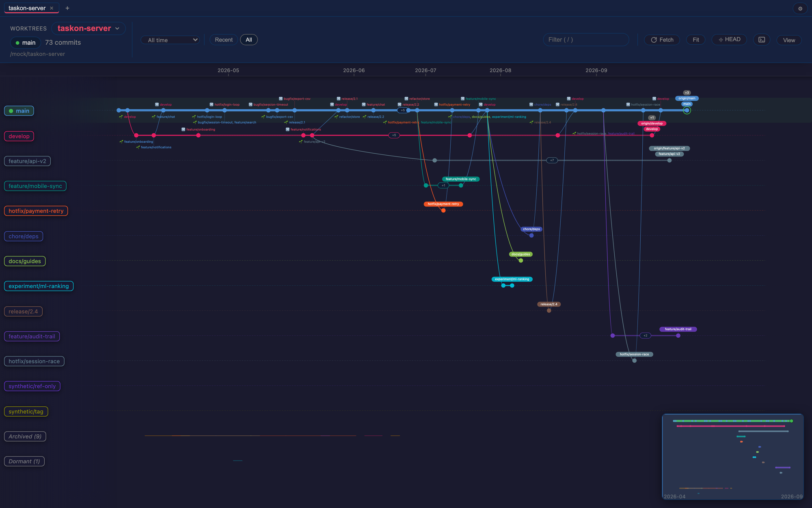The image size is (812, 508).
Task: Select the feature/api-v2 lane label
Action: coord(27,161)
